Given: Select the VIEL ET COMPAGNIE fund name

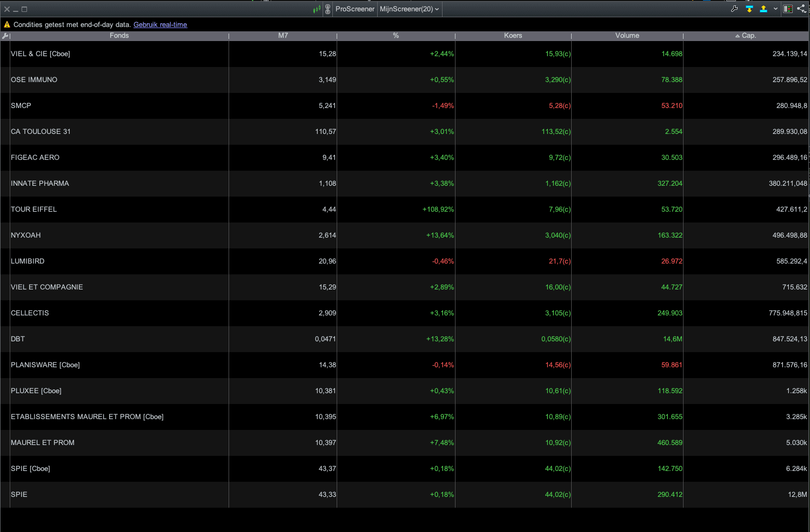Looking at the screenshot, I should click(x=47, y=287).
